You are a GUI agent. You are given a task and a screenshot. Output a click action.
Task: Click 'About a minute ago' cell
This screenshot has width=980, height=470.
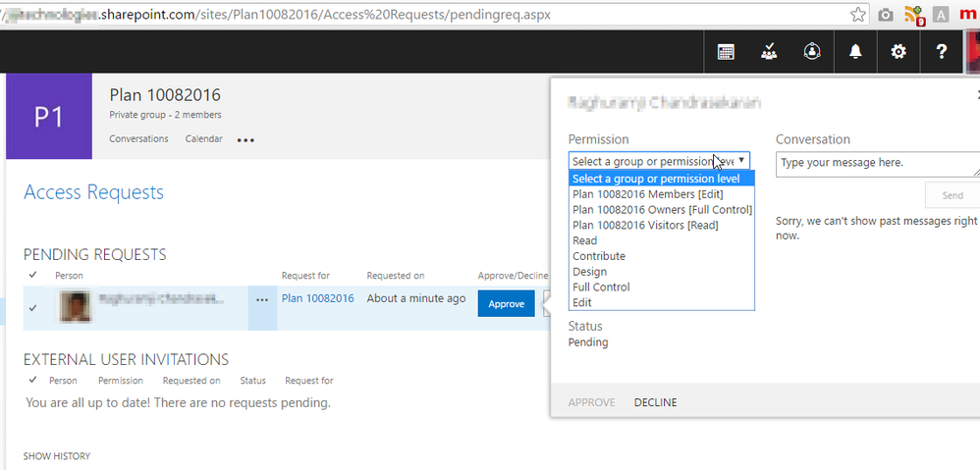[416, 298]
